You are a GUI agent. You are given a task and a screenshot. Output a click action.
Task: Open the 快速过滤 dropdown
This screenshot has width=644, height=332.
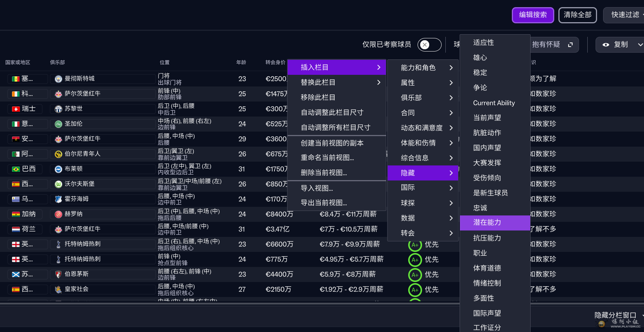(x=625, y=15)
